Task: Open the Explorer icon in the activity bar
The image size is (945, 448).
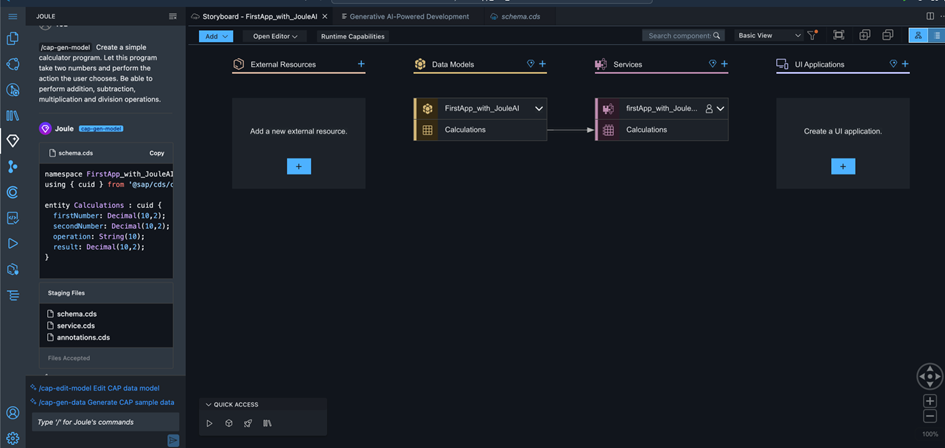Action: [13, 39]
